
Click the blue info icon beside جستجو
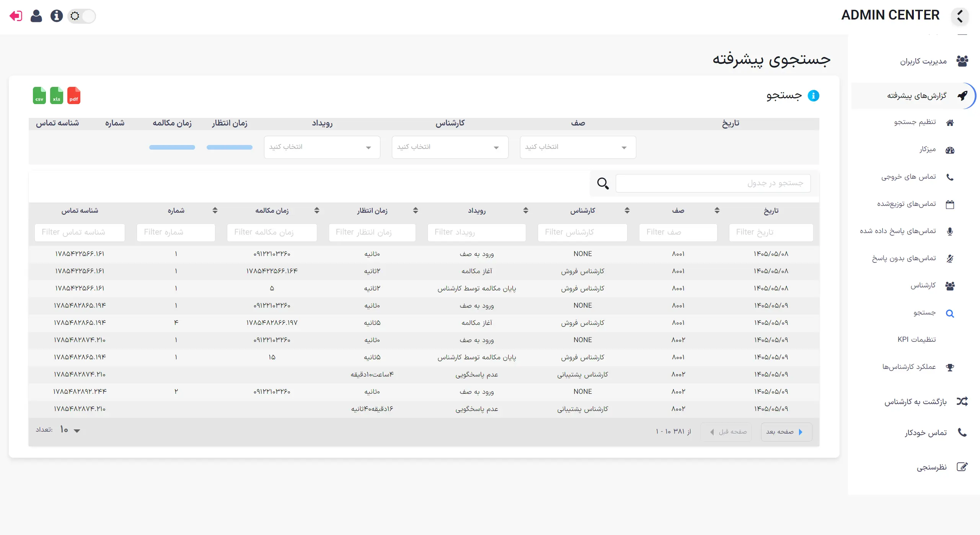tap(813, 96)
